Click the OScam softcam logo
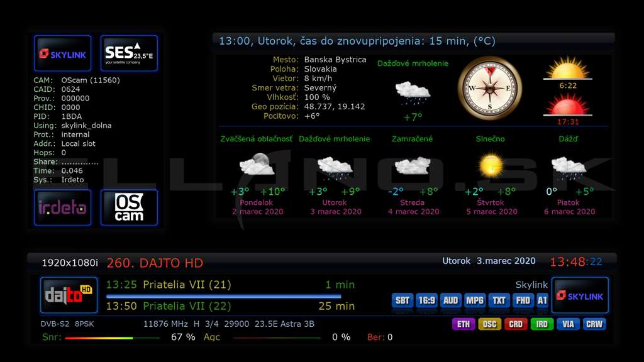Screen dimensions: 644x362 pyautogui.click(x=129, y=207)
